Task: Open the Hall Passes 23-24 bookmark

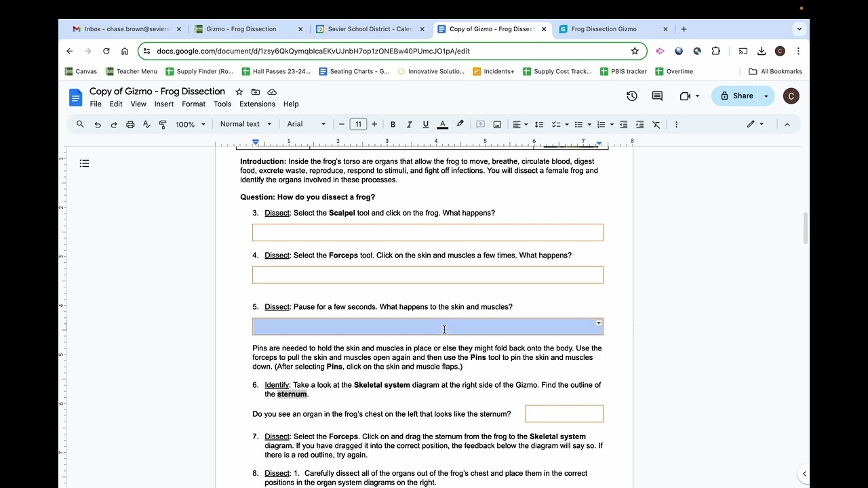Action: tap(276, 71)
